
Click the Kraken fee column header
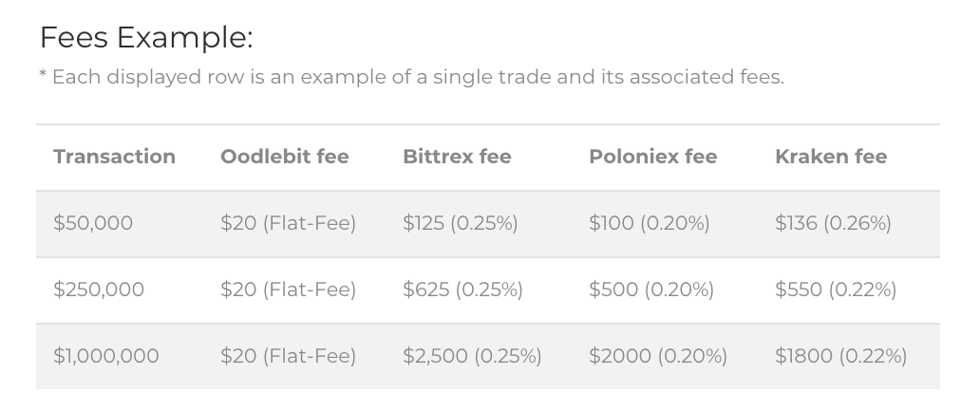point(830,157)
